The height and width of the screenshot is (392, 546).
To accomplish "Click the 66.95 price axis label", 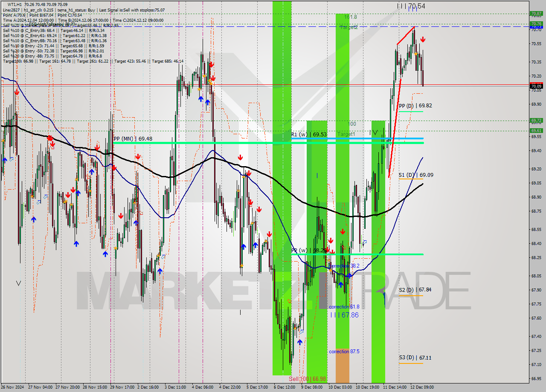I will [x=536, y=378].
